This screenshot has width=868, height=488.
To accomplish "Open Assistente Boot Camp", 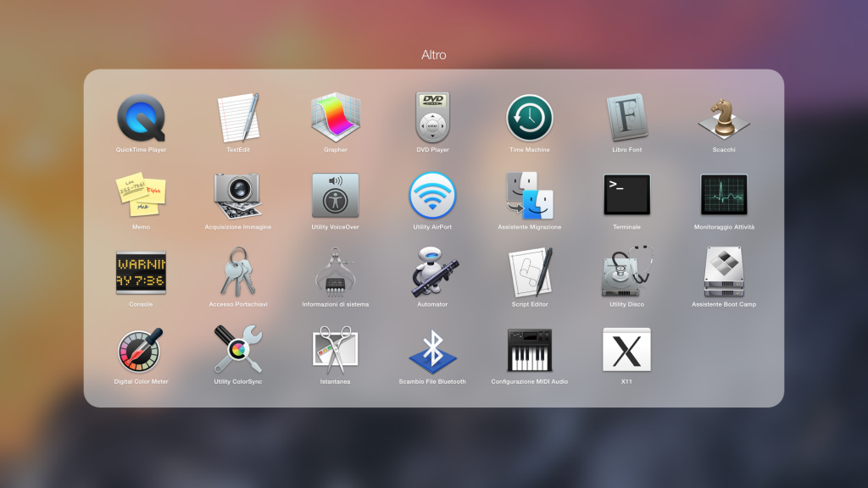I will [x=724, y=272].
